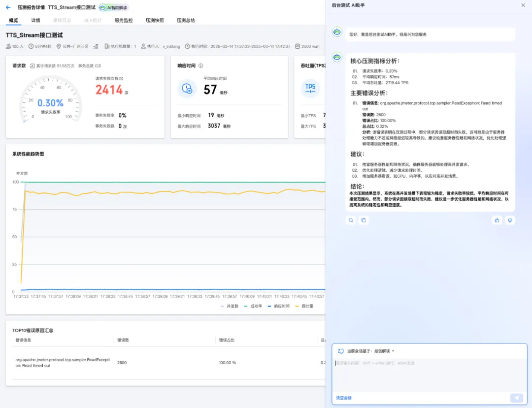Viewport: 532px width, 408px height.
Task: Switch to the 详情 tab
Action: click(35, 20)
